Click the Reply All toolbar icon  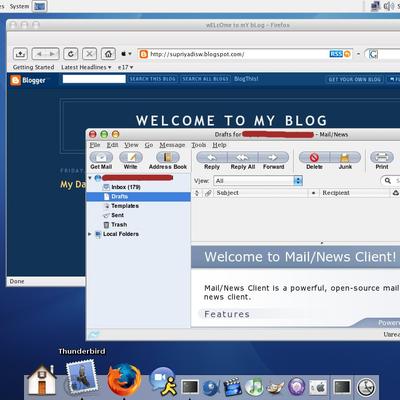point(242,157)
